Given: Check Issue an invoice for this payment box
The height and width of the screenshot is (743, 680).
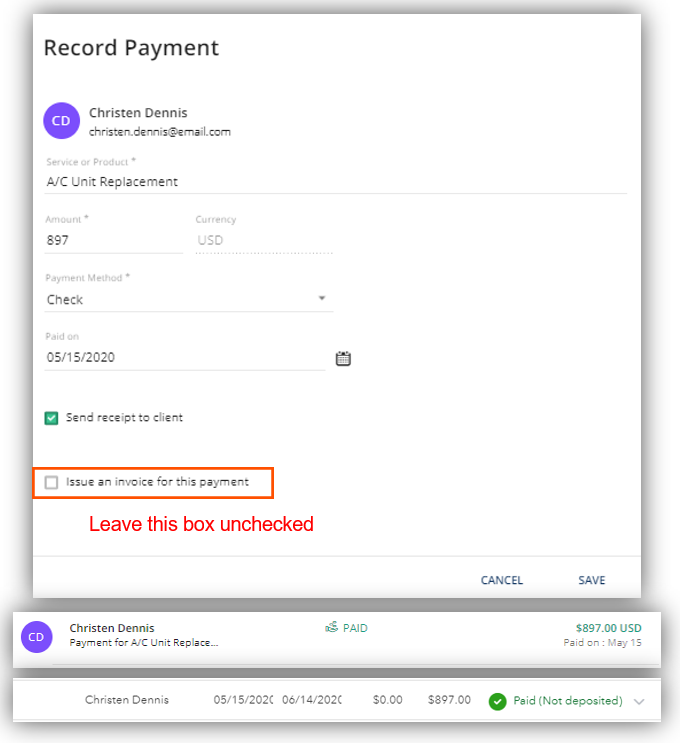Looking at the screenshot, I should click(51, 482).
